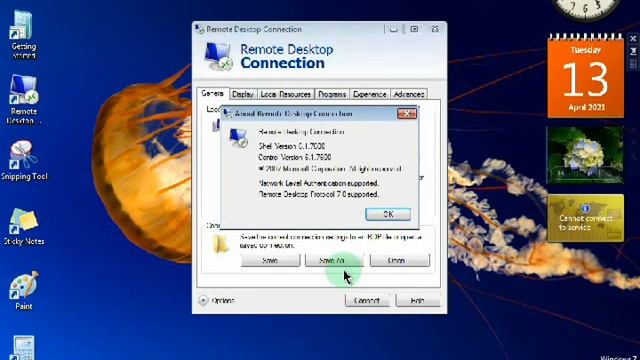Click the Remote Desktop Connection banner computer icon
Screen dimensions: 640x360
tap(218, 56)
